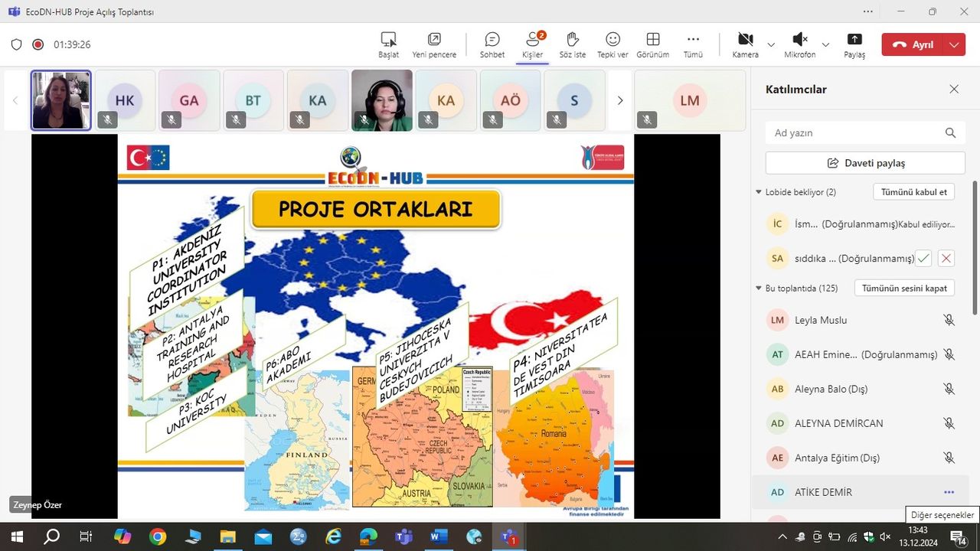The height and width of the screenshot is (551, 980).
Task: Select LM participant tile
Action: pos(690,100)
